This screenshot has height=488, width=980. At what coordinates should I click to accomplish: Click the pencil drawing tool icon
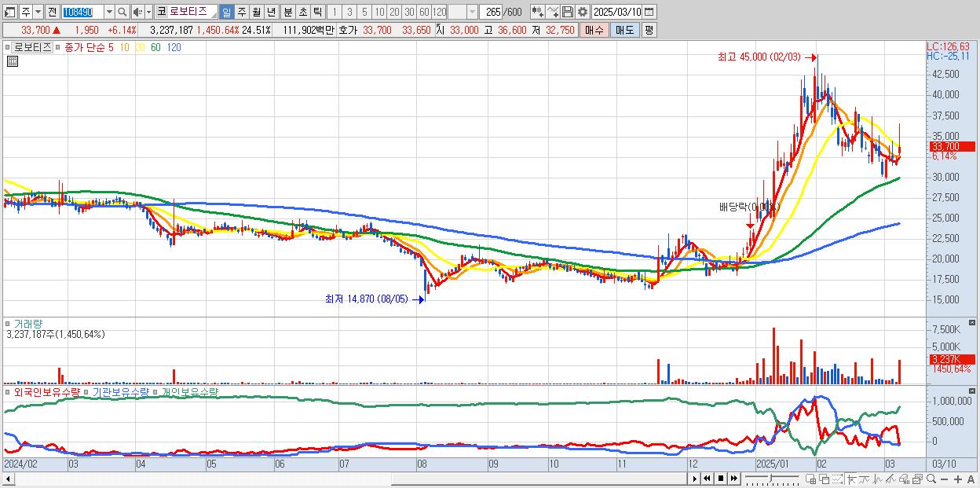click(890, 479)
